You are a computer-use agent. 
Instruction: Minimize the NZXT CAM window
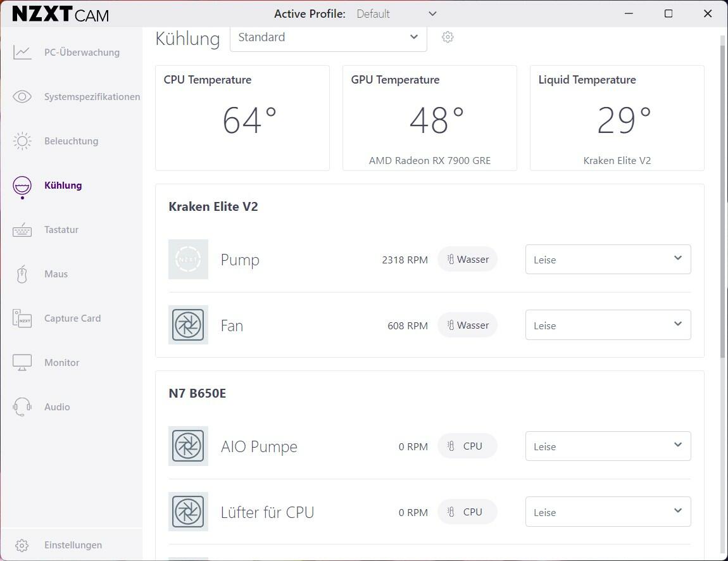[x=629, y=13]
